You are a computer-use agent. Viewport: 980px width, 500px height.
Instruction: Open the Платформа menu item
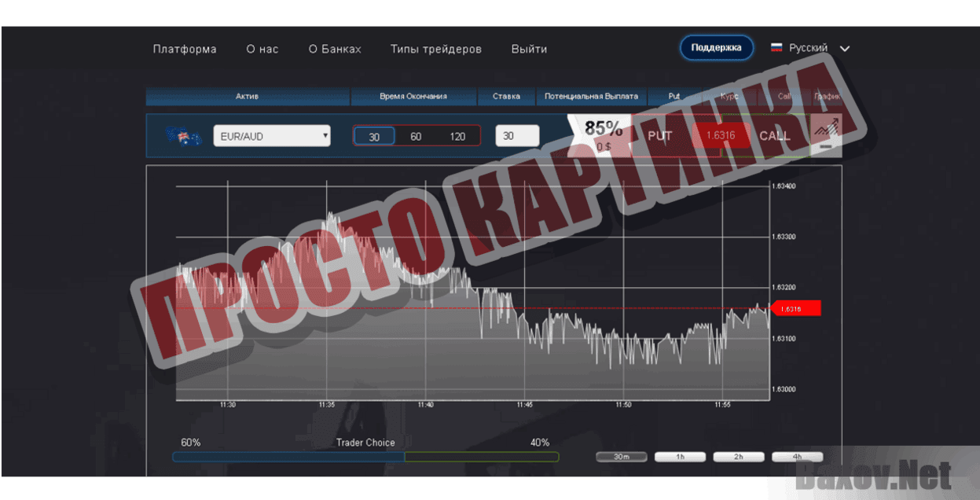pos(184,49)
